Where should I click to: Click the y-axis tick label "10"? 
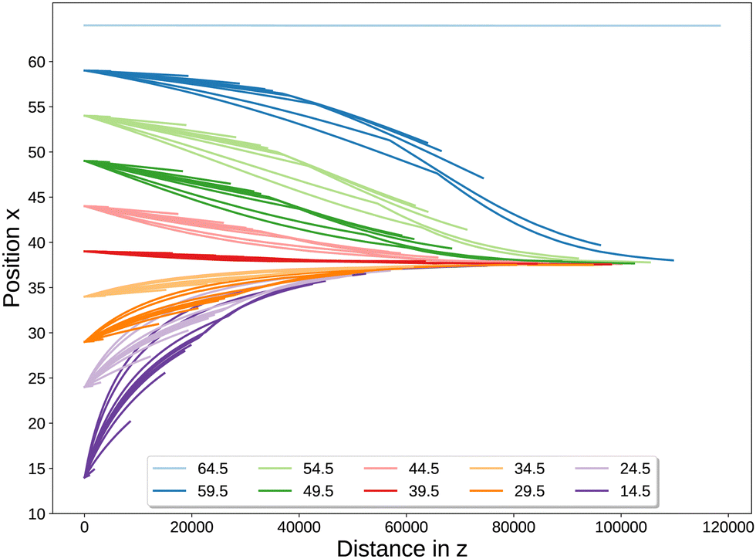(37, 514)
